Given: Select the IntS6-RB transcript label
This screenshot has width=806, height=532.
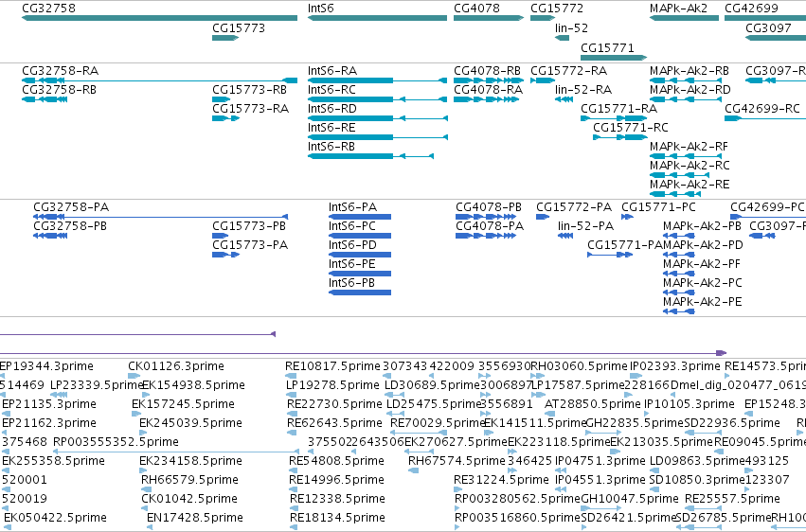Looking at the screenshot, I should [331, 147].
